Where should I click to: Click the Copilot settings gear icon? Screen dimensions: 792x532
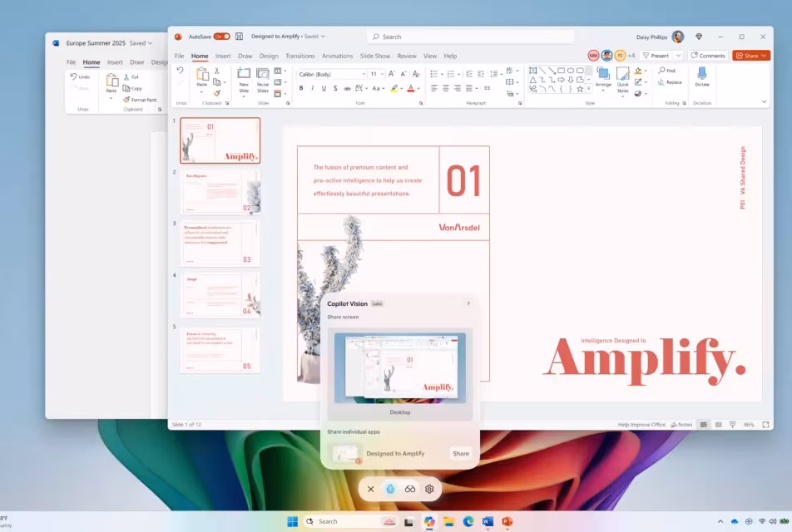pyautogui.click(x=429, y=489)
